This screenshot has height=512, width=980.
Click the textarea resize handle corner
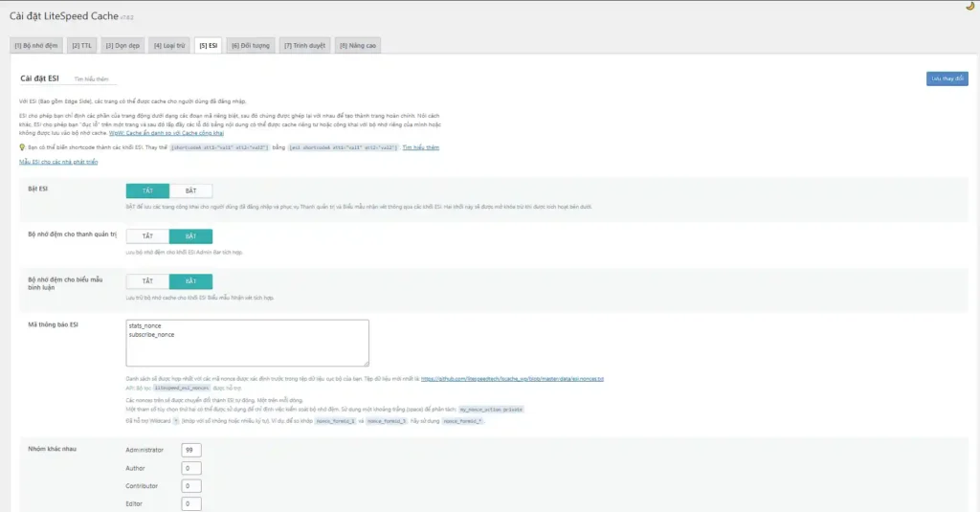click(x=367, y=364)
